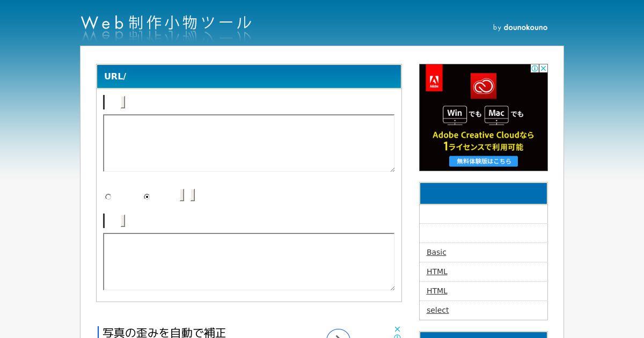
Task: Click the Adobe Creative Cloudなら ad text
Action: pyautogui.click(x=484, y=135)
